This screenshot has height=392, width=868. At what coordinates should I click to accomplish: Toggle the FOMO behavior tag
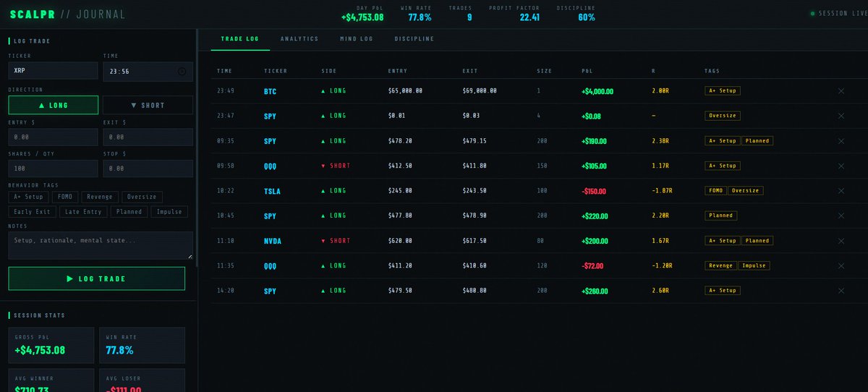(x=65, y=197)
